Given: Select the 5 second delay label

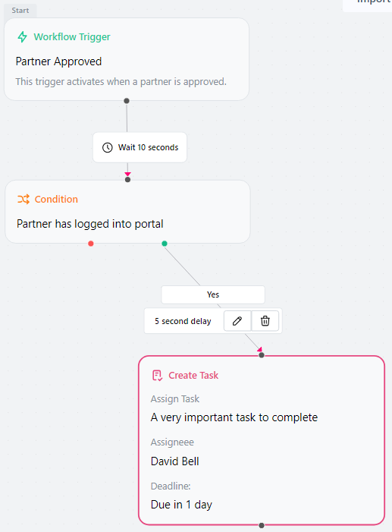Looking at the screenshot, I should tap(183, 321).
